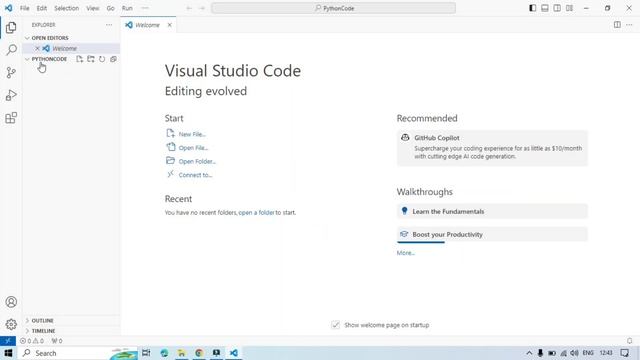Go back with navigation arrow

[189, 8]
